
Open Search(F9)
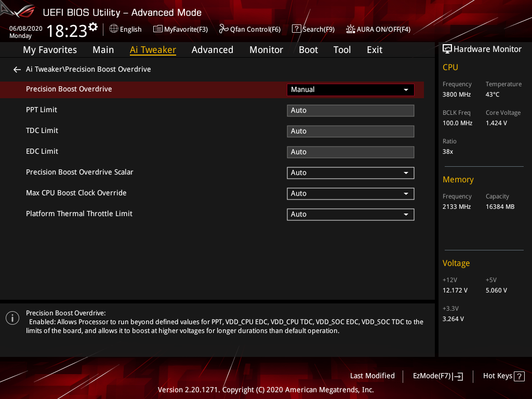[x=313, y=29]
